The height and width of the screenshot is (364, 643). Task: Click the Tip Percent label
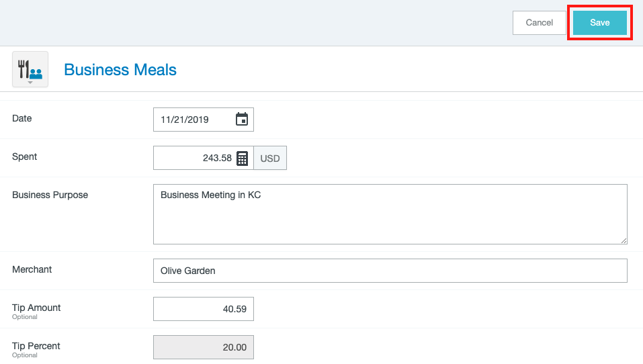click(x=36, y=346)
